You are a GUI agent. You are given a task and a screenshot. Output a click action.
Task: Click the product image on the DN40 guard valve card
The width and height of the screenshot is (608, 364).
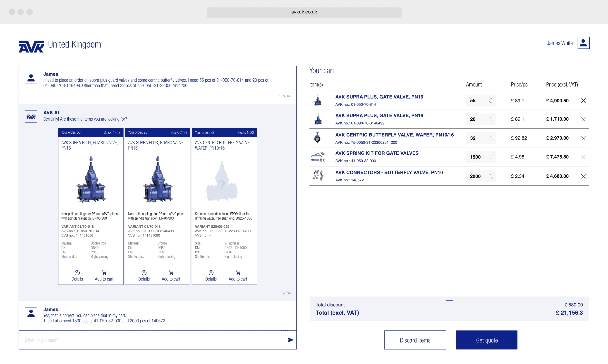point(91,180)
